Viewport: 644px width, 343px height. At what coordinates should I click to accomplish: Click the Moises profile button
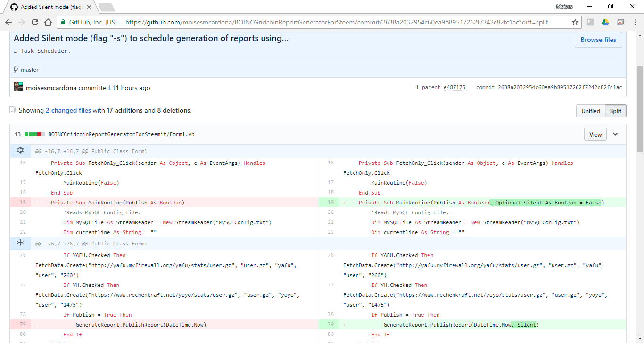pos(565,6)
